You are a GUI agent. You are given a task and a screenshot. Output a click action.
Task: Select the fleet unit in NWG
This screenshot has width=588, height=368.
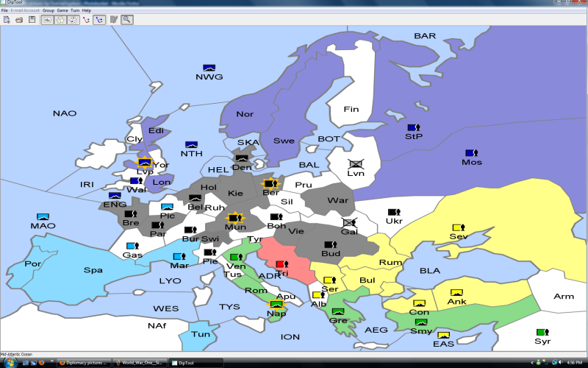[x=209, y=68]
